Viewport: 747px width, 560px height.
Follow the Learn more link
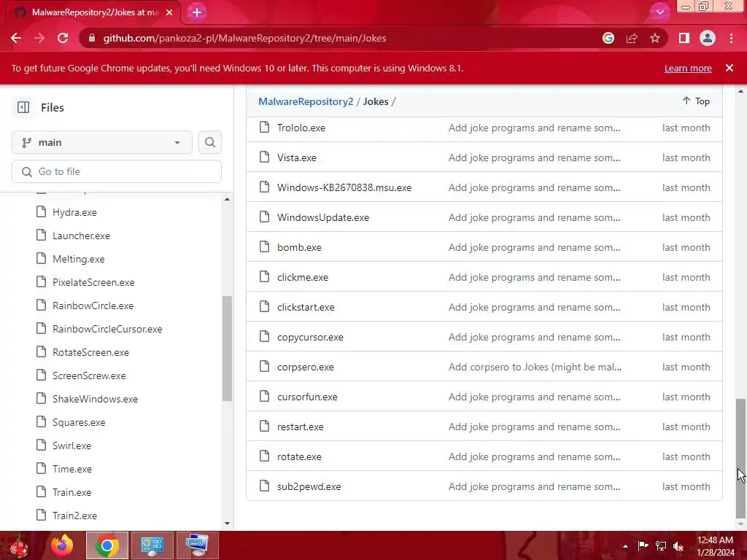(x=688, y=68)
